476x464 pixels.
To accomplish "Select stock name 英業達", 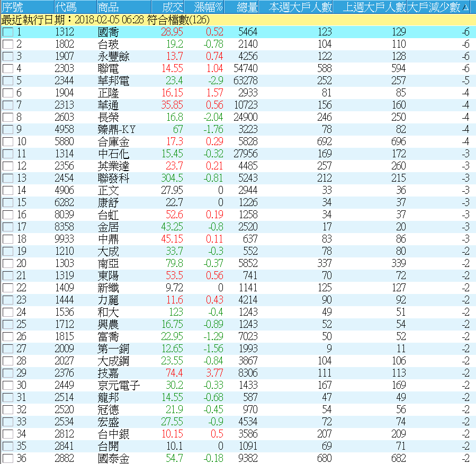I will (113, 166).
